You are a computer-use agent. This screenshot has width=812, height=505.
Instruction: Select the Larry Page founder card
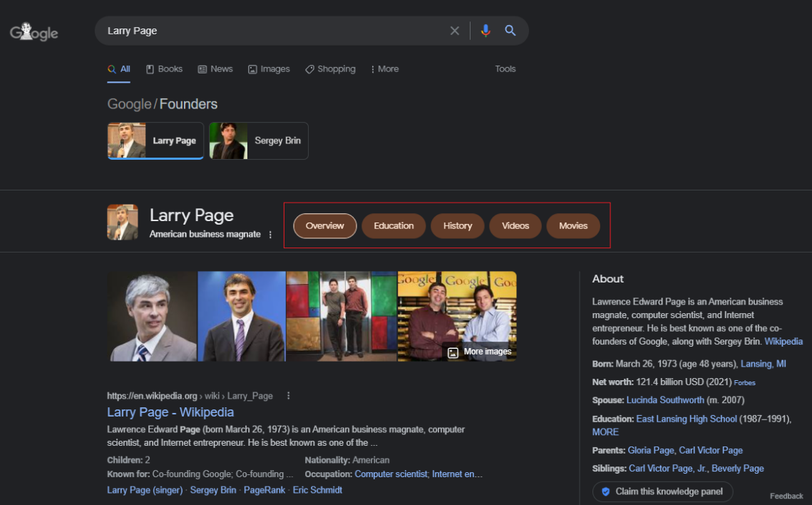[155, 141]
